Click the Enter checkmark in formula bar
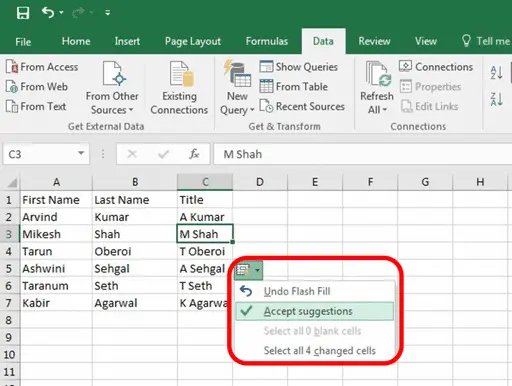512x386 pixels. [x=163, y=154]
